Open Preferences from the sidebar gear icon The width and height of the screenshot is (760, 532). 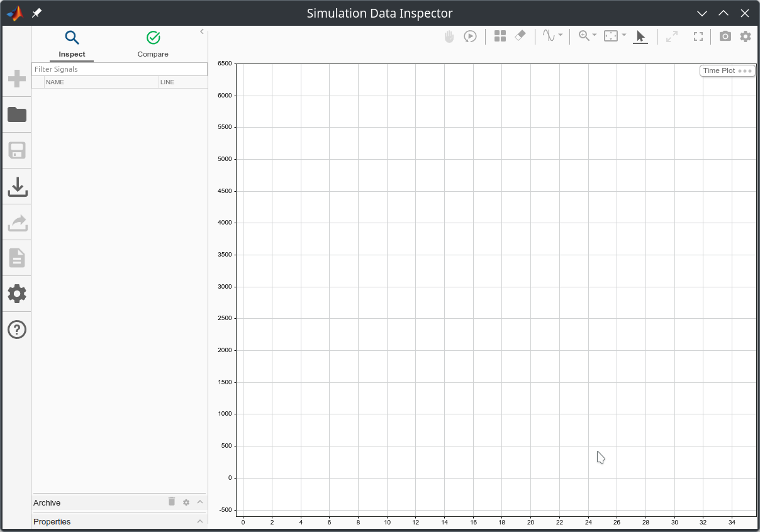click(x=17, y=294)
